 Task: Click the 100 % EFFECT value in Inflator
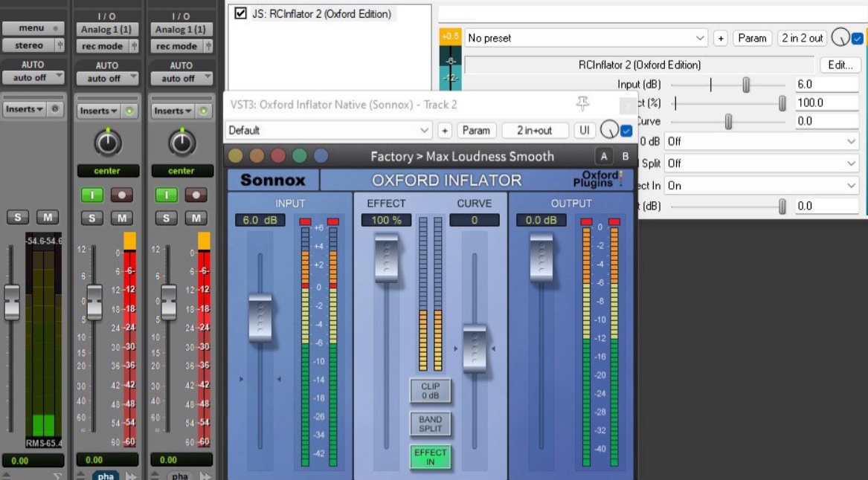click(386, 220)
